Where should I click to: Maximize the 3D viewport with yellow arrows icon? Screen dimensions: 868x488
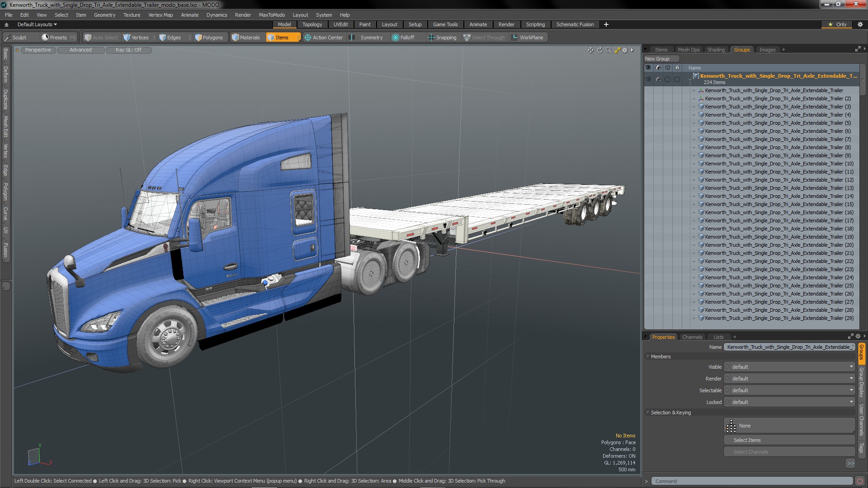click(617, 50)
